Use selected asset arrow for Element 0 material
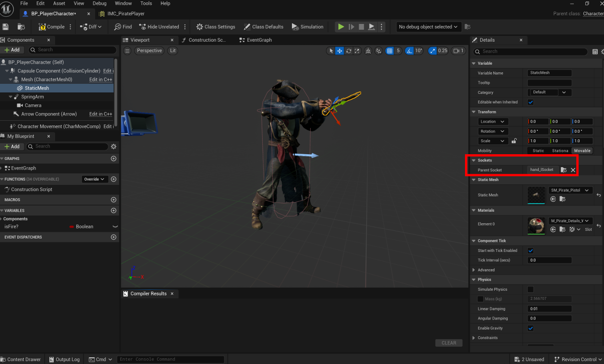The height and width of the screenshot is (364, 604). 553,230
